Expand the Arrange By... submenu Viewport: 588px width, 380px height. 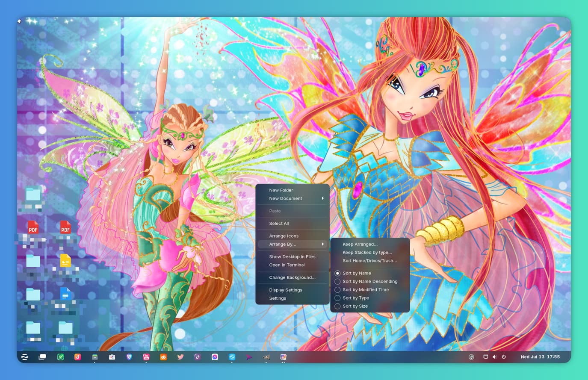click(293, 244)
